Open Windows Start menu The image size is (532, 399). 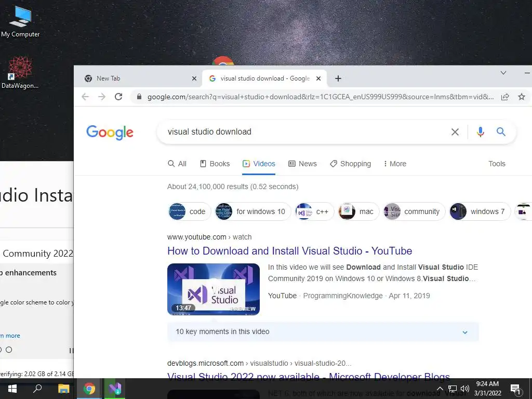pyautogui.click(x=12, y=389)
